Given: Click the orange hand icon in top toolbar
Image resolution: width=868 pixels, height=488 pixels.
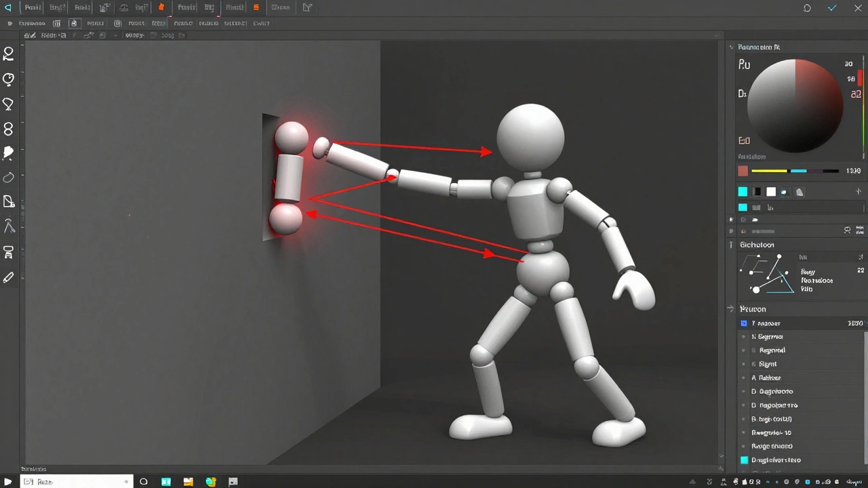Looking at the screenshot, I should click(161, 7).
